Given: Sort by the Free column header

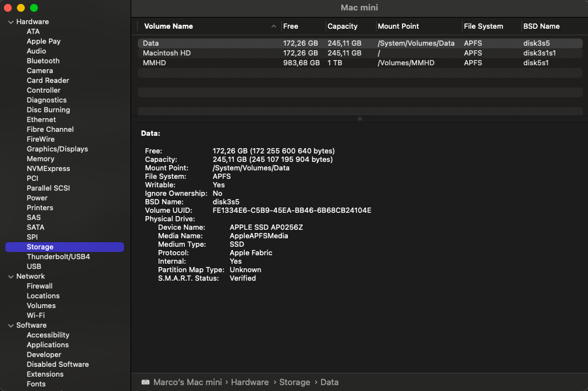Looking at the screenshot, I should (290, 26).
